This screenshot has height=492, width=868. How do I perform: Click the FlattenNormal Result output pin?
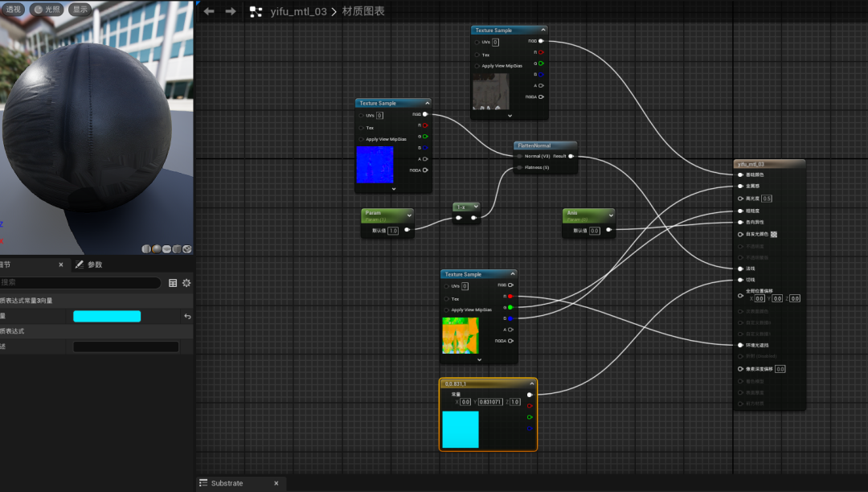(x=571, y=156)
